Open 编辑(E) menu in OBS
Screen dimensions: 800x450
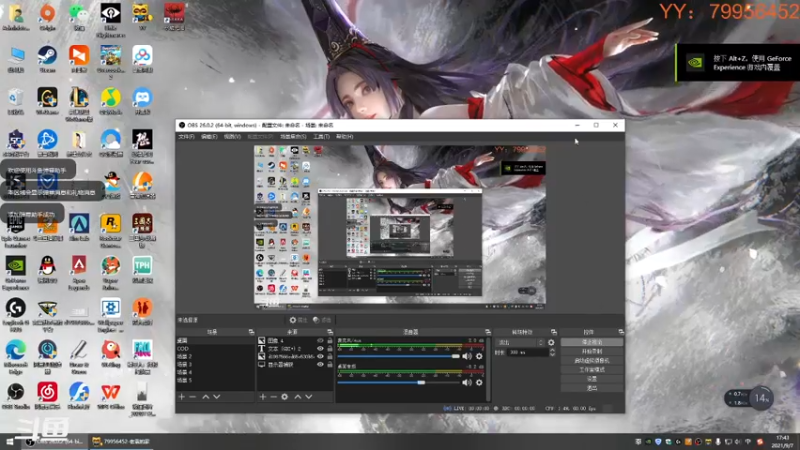point(209,137)
